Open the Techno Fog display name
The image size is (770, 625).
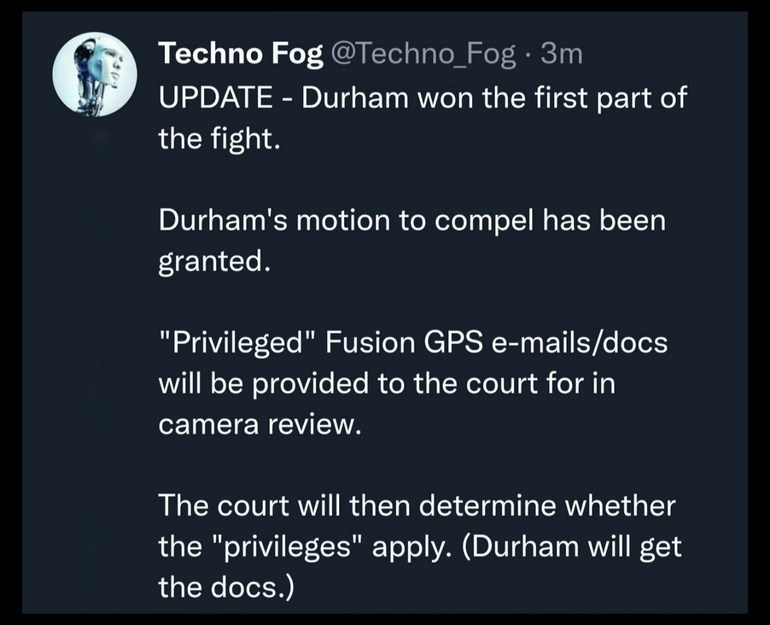click(x=239, y=56)
